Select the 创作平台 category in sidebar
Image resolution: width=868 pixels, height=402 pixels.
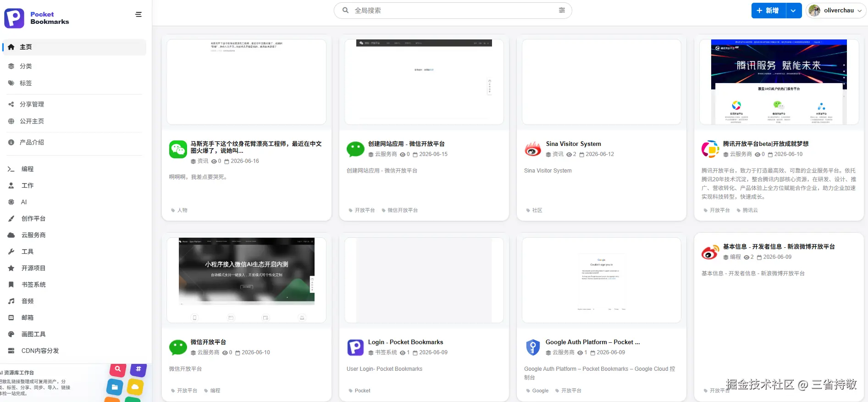pos(74,218)
